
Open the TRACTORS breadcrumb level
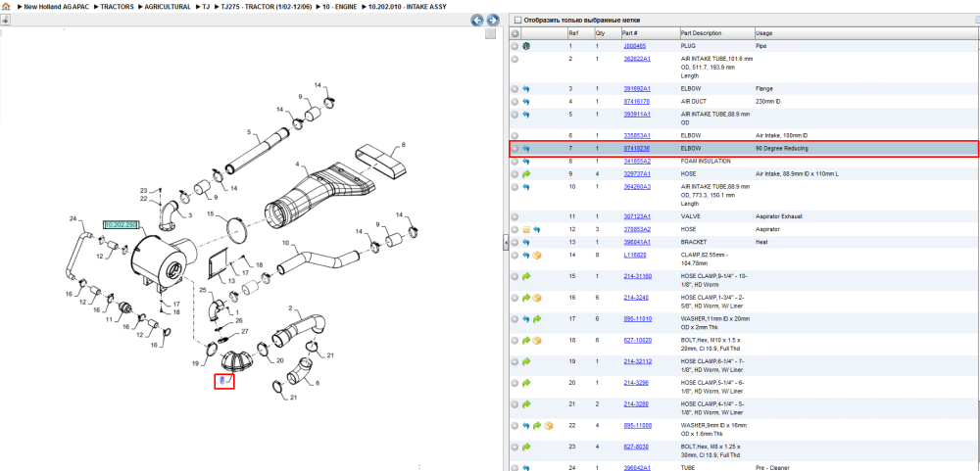coord(118,6)
